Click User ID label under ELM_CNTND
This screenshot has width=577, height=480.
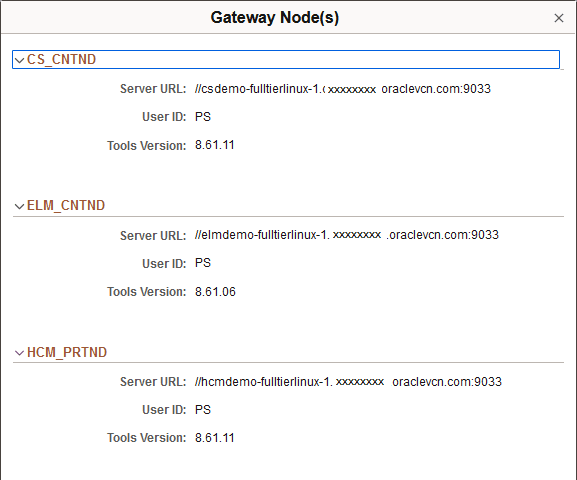164,264
